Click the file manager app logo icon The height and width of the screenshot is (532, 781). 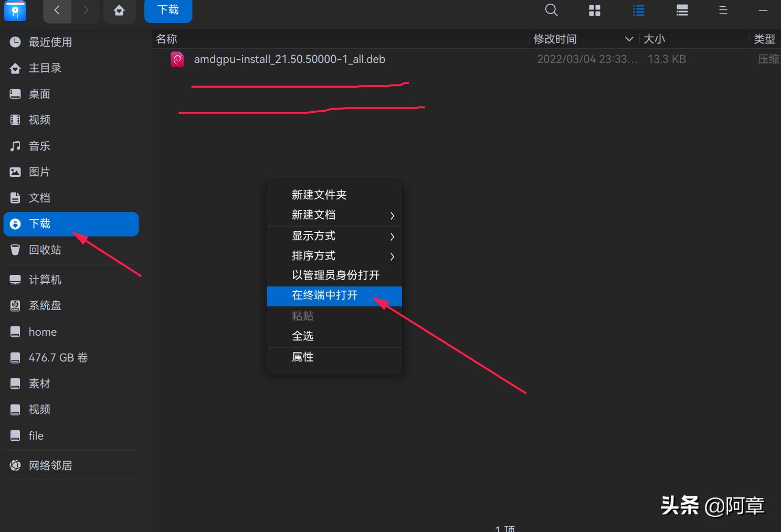click(x=15, y=10)
